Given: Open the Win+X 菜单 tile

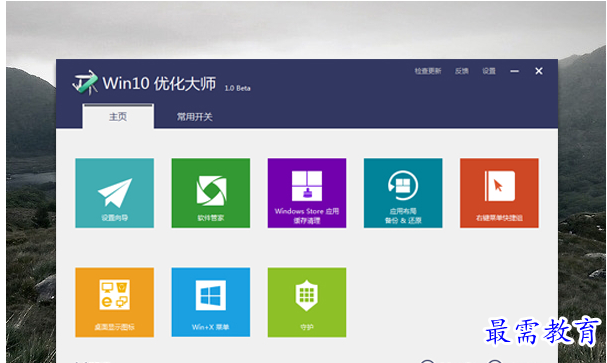Looking at the screenshot, I should point(211,302).
